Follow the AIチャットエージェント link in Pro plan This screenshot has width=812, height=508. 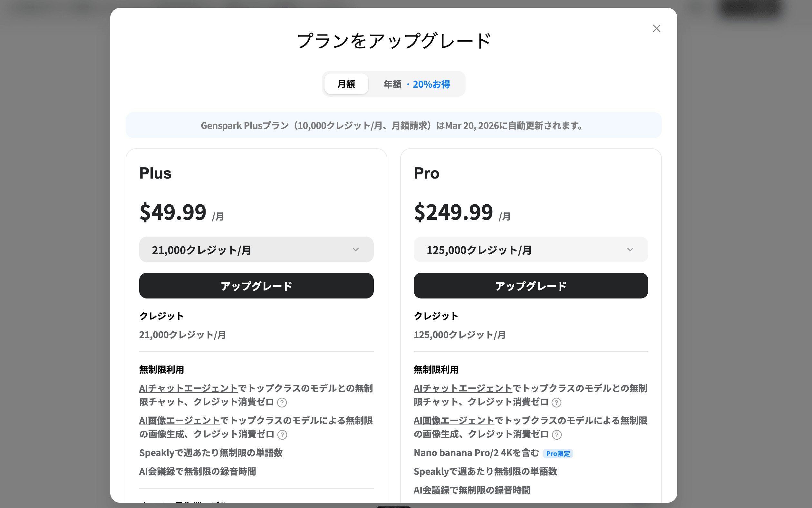[x=463, y=388]
